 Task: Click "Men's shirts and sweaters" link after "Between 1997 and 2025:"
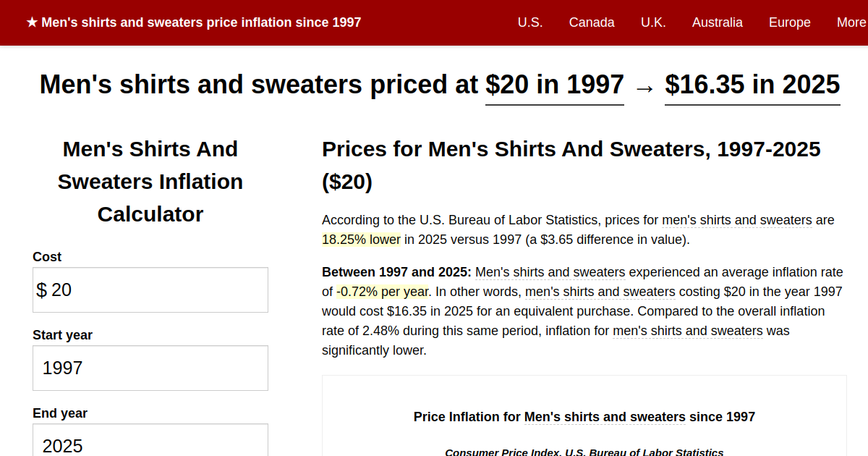550,272
